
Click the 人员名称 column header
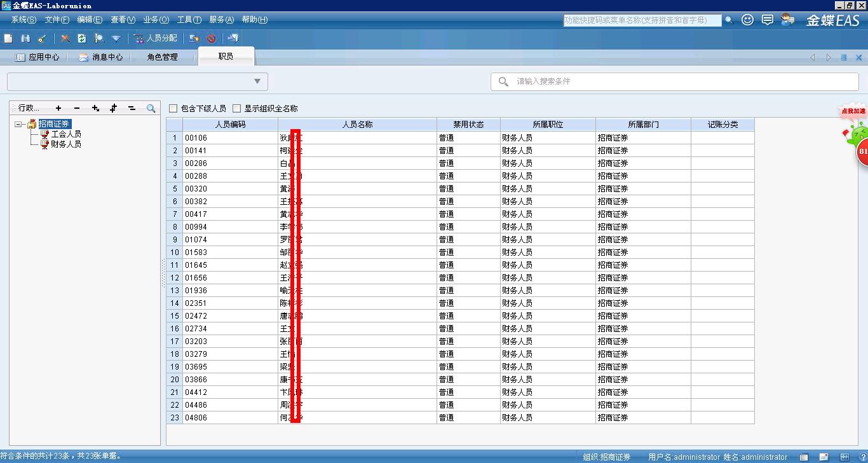point(358,125)
